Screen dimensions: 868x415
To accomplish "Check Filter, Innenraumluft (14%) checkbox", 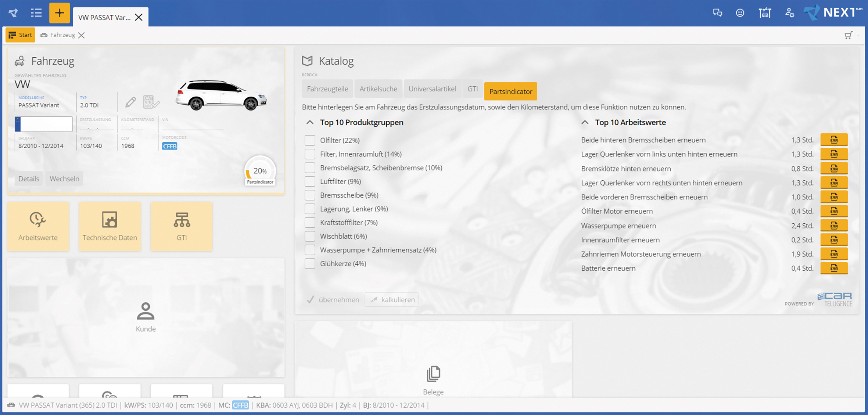I will coord(310,154).
